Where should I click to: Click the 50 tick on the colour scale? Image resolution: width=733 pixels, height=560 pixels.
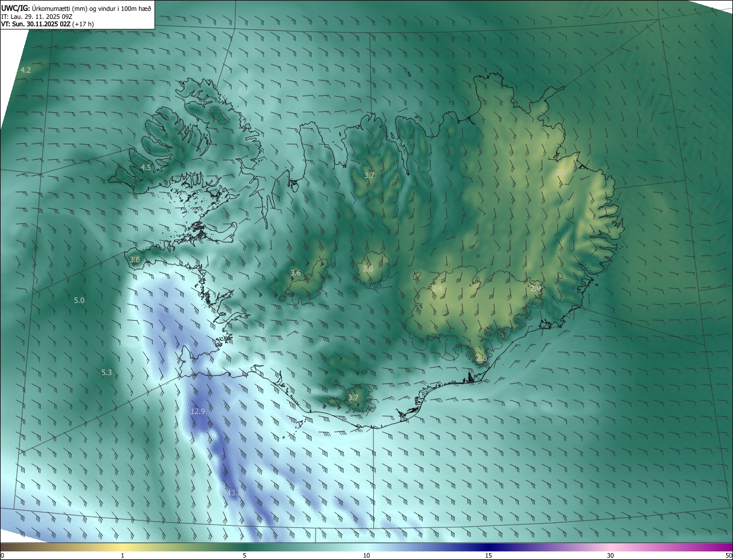(x=728, y=555)
